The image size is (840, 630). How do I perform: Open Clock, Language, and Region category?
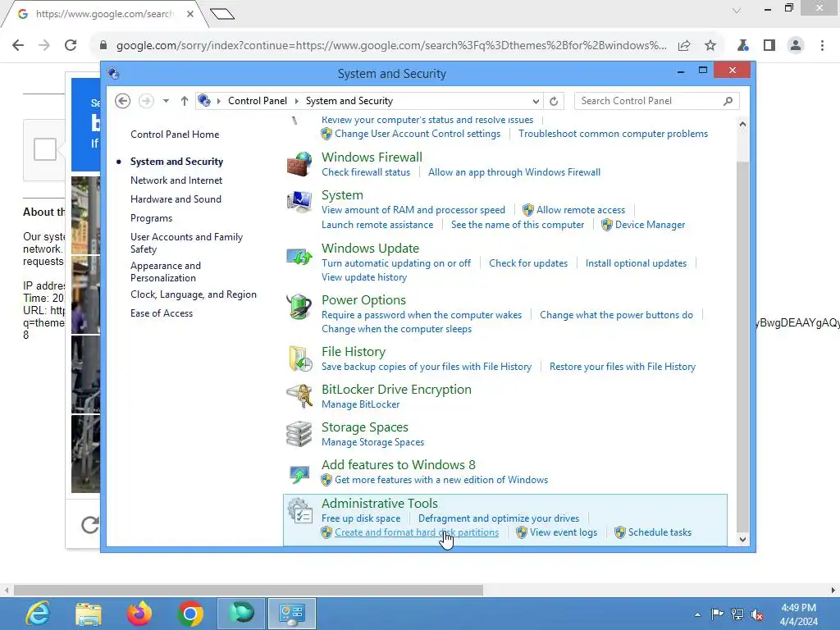194,294
